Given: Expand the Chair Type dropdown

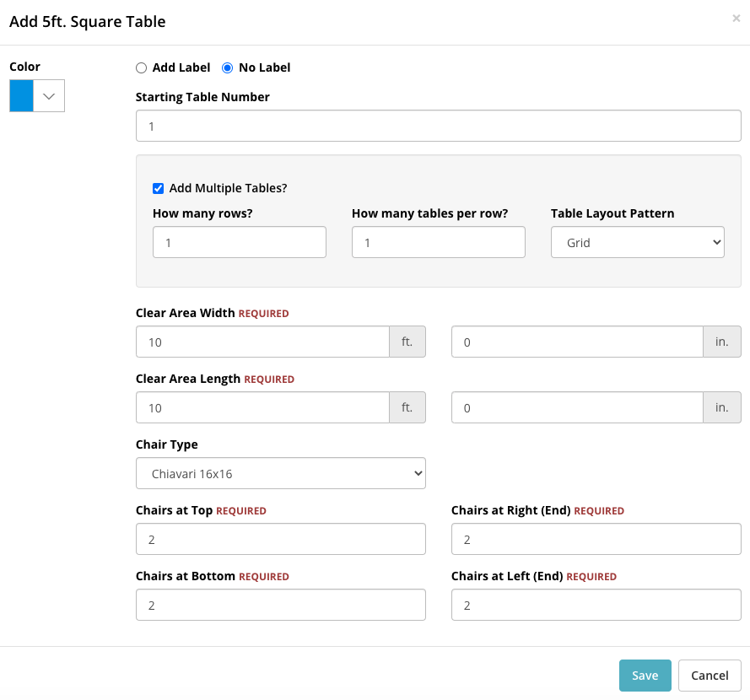Looking at the screenshot, I should click(x=281, y=473).
